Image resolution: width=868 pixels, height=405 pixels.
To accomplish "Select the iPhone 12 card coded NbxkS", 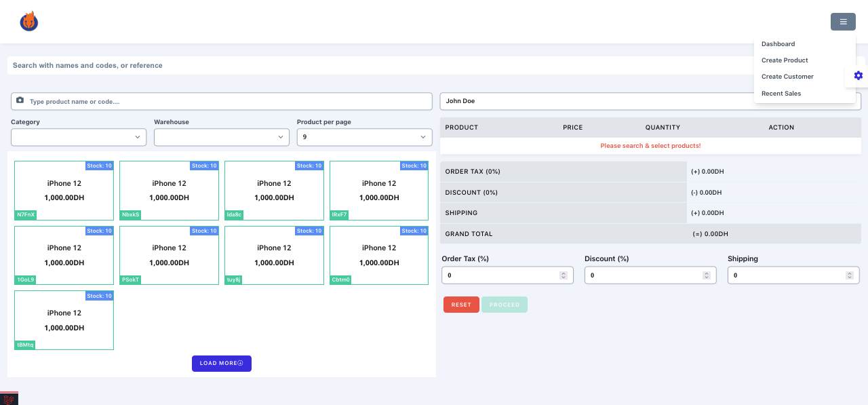I will (170, 191).
